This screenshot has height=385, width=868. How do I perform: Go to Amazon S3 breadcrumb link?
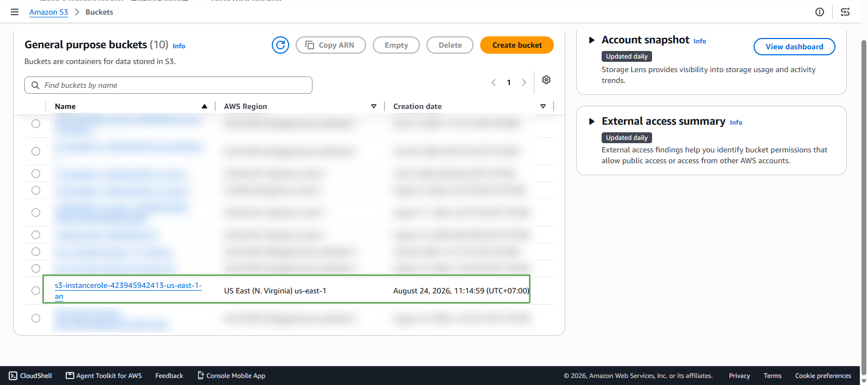coord(49,12)
